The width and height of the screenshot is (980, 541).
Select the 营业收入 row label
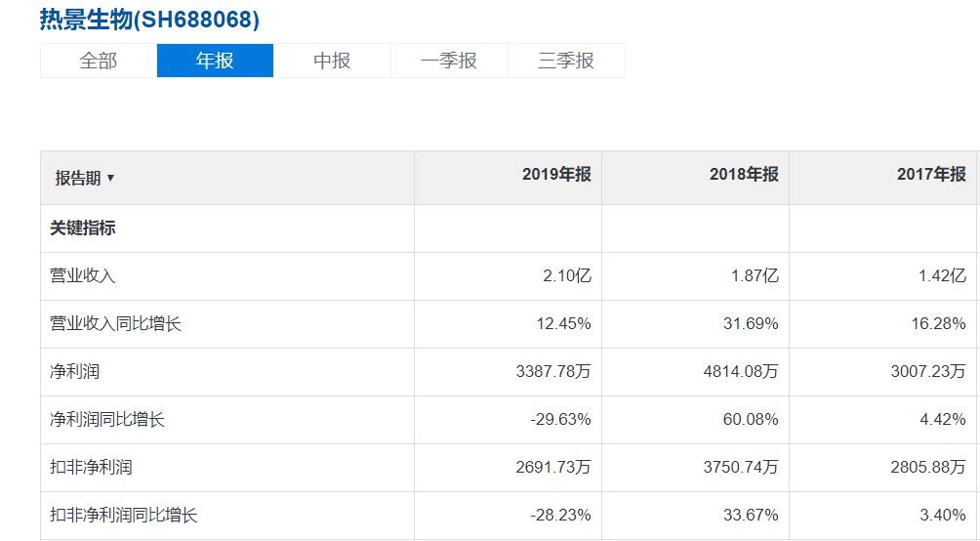point(83,275)
